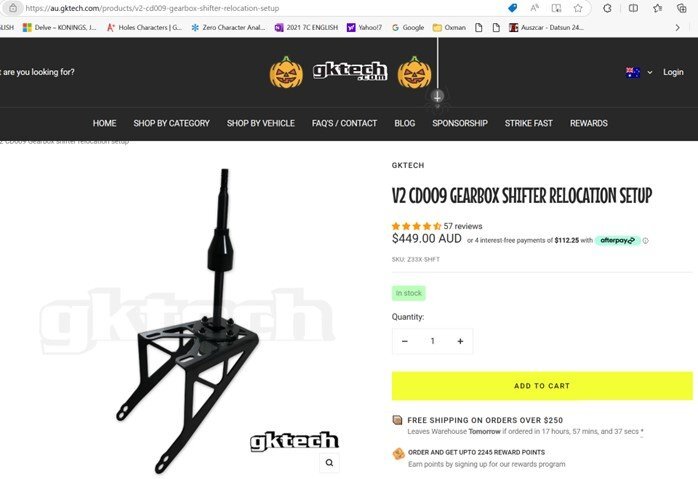
Task: Open the Favorites list icon
Action: 657,8
